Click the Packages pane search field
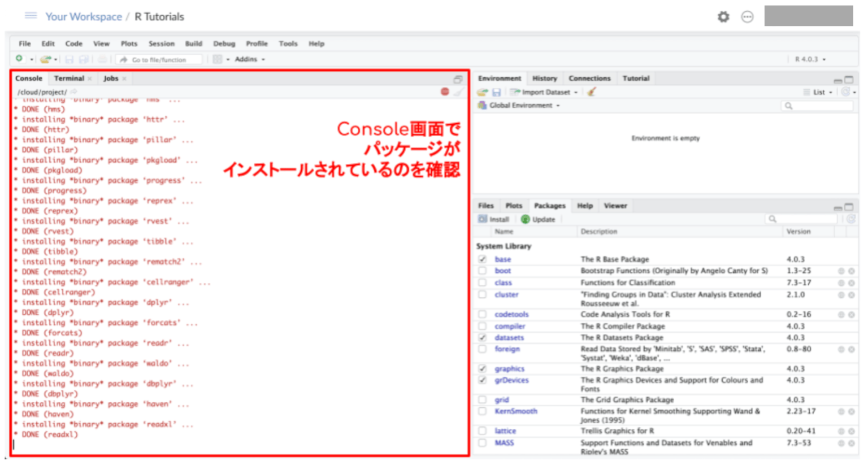Screen dimensions: 868x465 pyautogui.click(x=802, y=218)
